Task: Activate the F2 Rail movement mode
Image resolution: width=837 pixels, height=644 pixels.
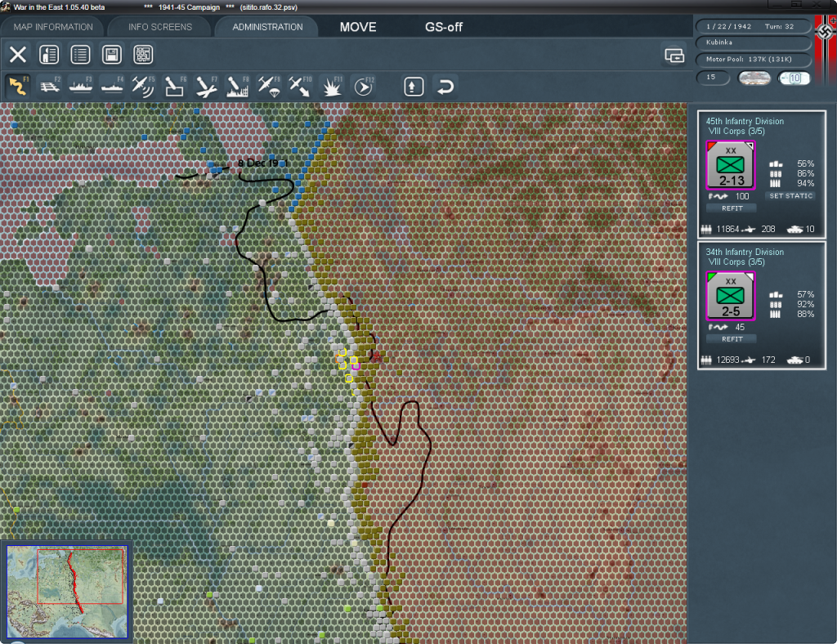Action: [x=50, y=87]
